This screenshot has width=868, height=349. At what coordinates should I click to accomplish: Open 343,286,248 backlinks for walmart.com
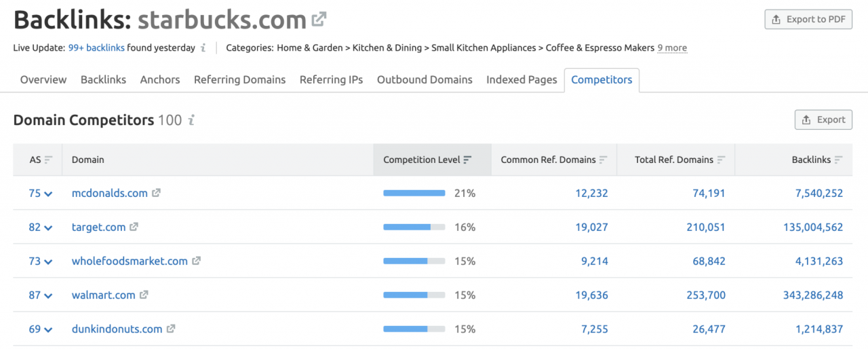(x=813, y=295)
